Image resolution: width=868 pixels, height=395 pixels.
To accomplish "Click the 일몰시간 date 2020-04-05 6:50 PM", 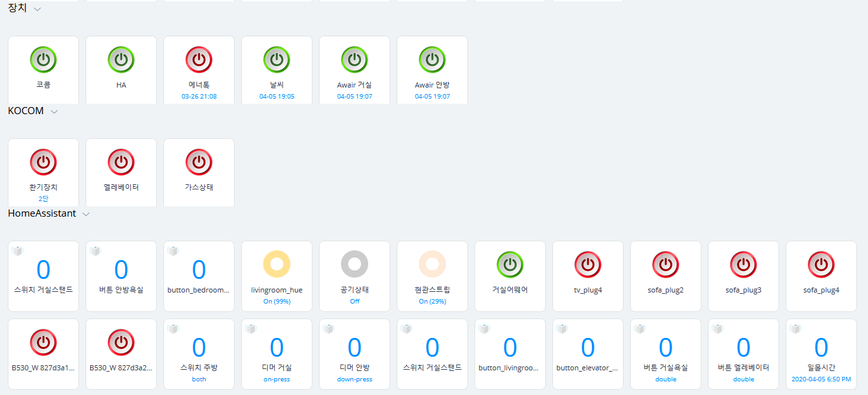I will tap(821, 379).
